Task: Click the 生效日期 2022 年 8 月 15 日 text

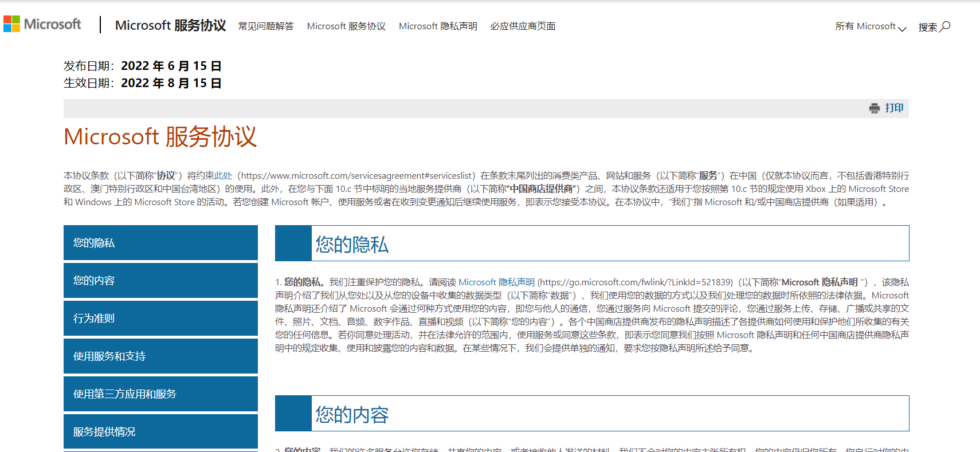Action: [x=143, y=83]
